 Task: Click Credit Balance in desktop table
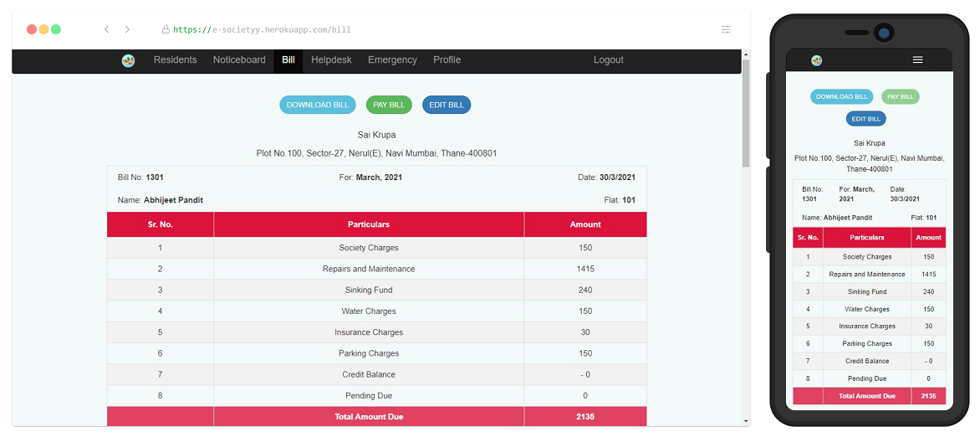369,374
